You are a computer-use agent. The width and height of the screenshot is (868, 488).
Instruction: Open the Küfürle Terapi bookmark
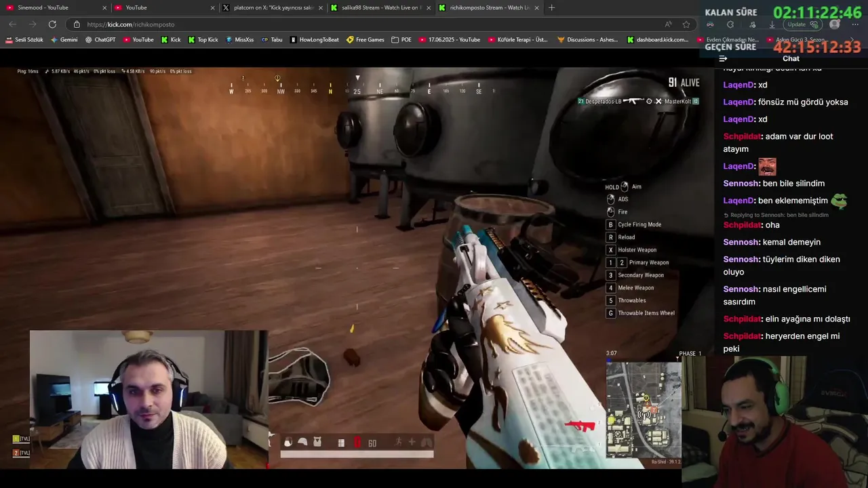518,40
